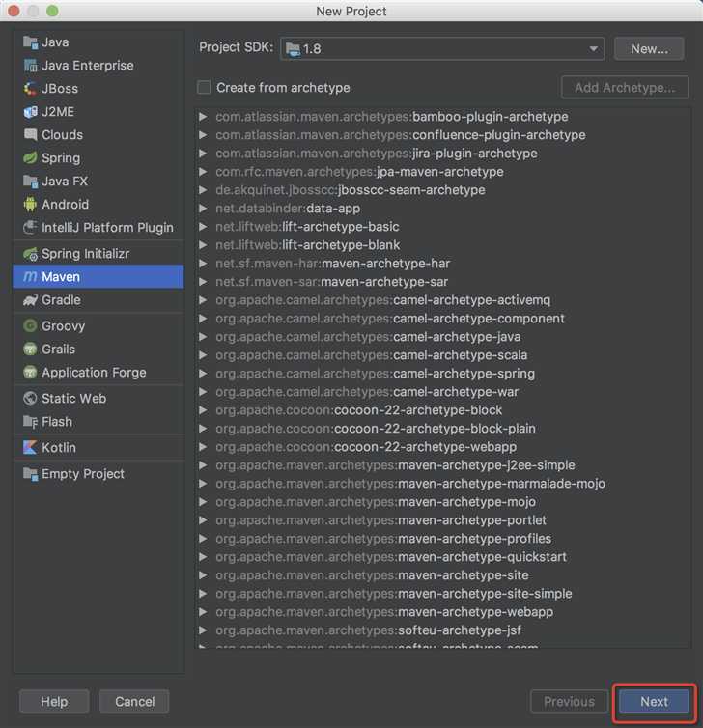
Task: Click the Kotlin logo icon
Action: pyautogui.click(x=30, y=448)
